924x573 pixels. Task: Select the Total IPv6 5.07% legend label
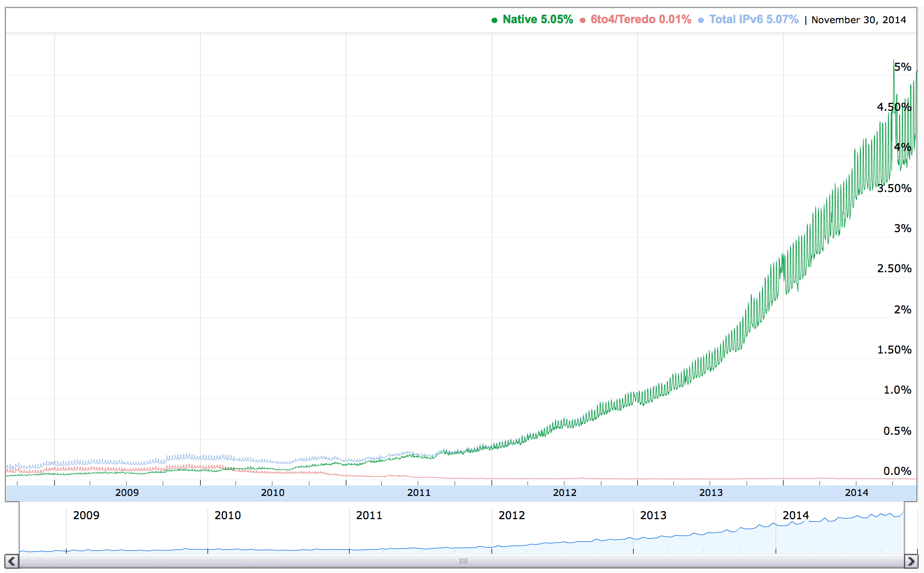click(x=753, y=20)
